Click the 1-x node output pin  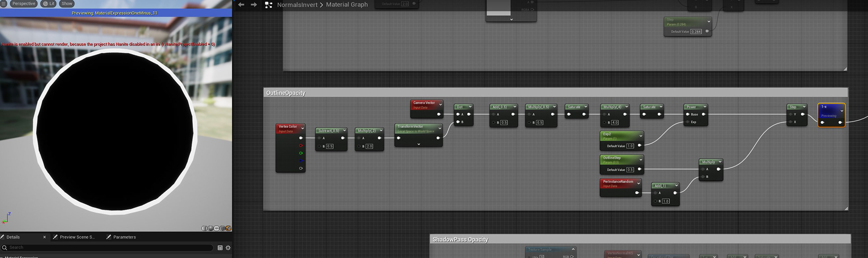840,122
